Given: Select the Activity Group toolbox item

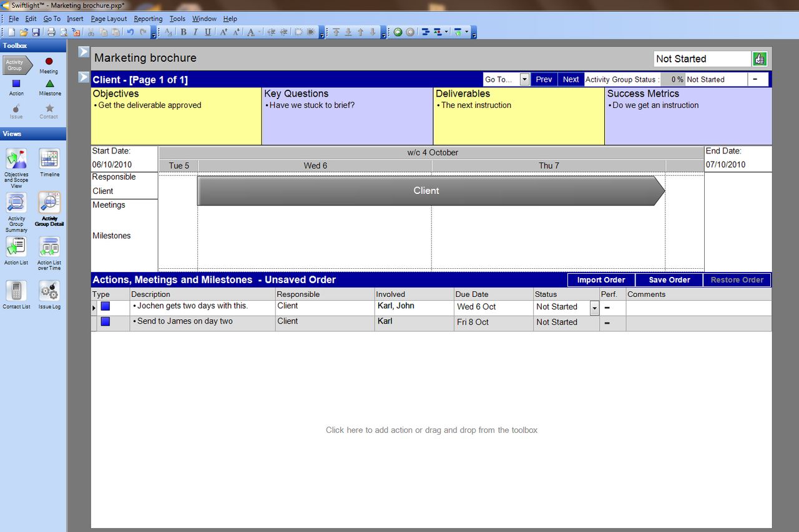Looking at the screenshot, I should point(17,65).
